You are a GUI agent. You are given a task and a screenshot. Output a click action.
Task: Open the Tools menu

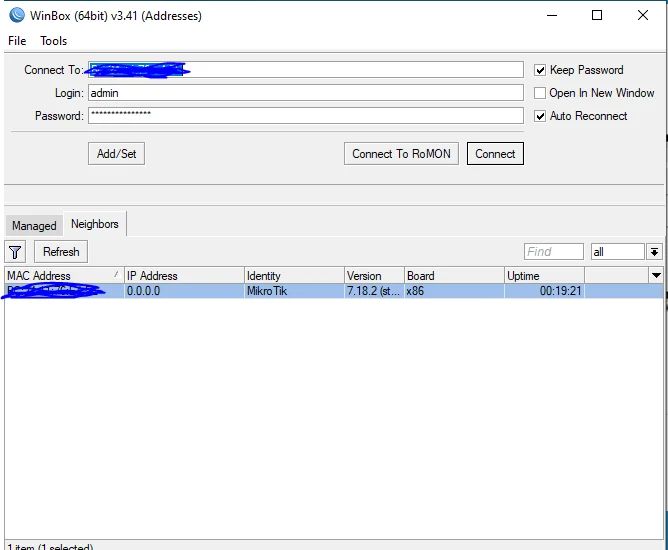(x=54, y=41)
